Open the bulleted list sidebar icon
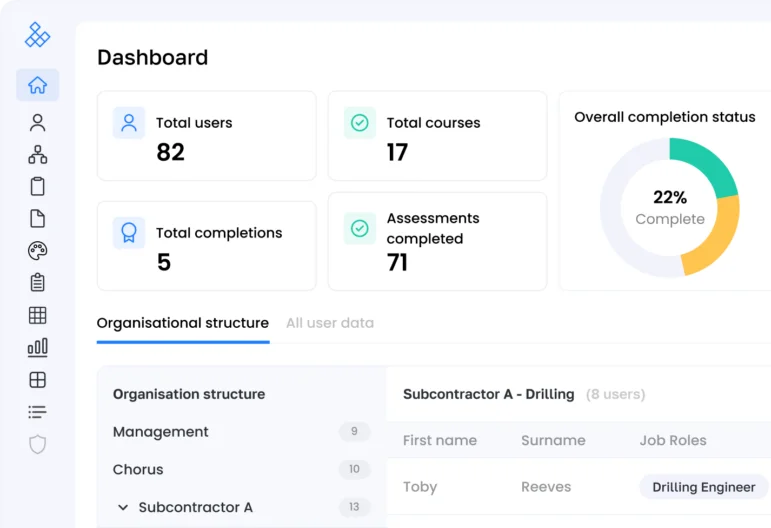The height and width of the screenshot is (528, 771). point(37,411)
